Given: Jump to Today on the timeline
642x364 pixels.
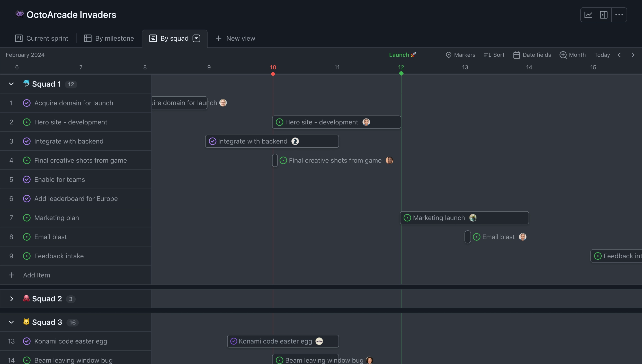Looking at the screenshot, I should click(x=602, y=55).
